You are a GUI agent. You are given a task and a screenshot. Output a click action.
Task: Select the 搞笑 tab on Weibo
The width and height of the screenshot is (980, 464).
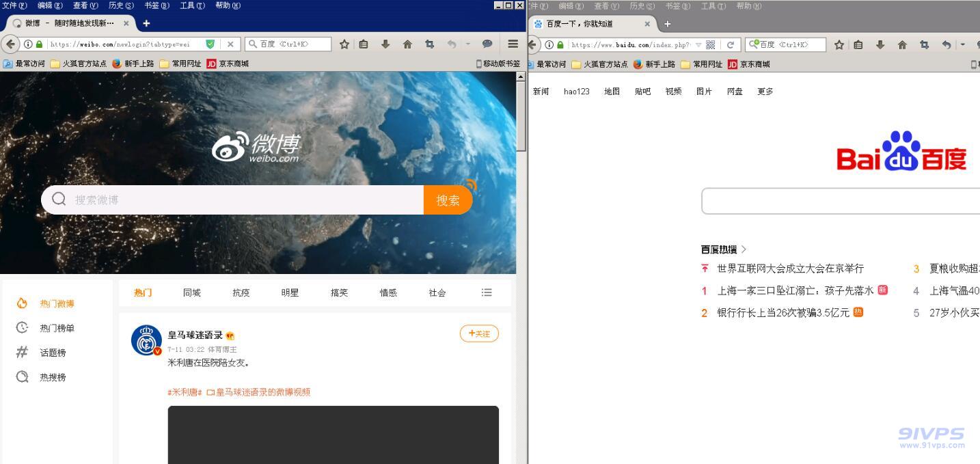point(340,292)
